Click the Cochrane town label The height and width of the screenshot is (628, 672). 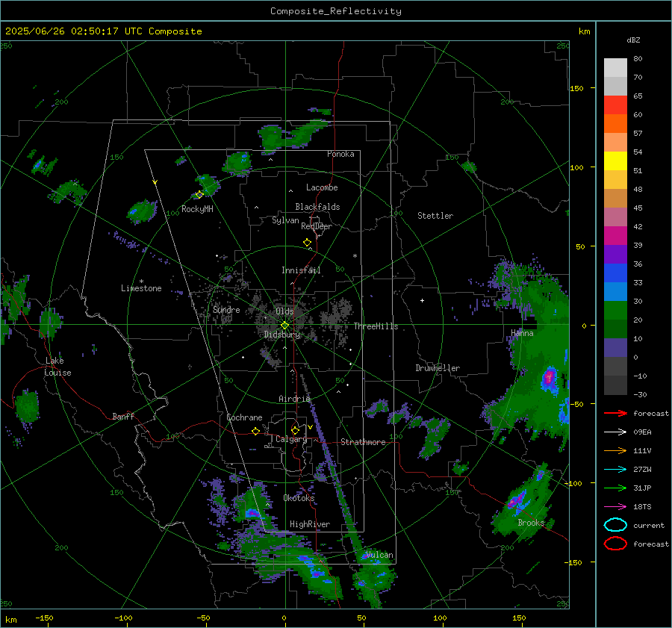click(244, 417)
